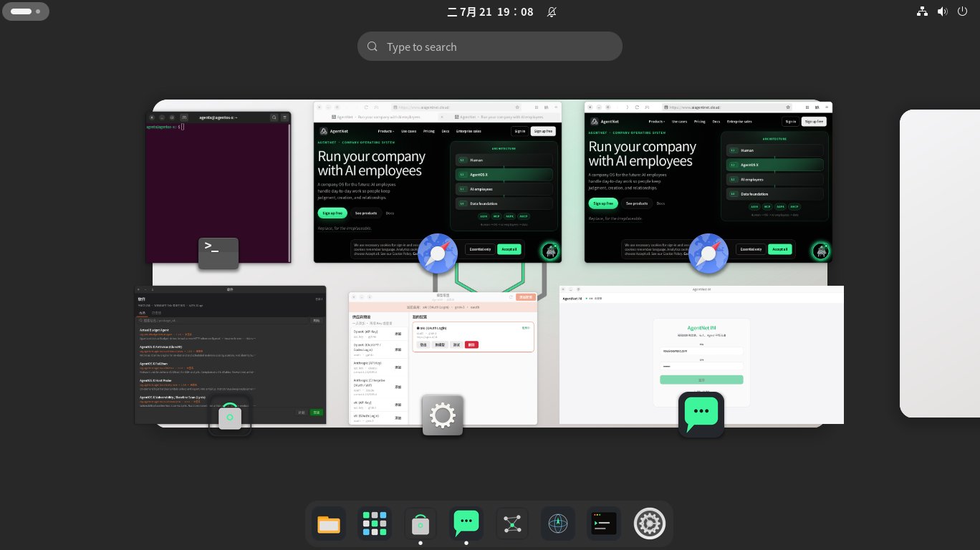The width and height of the screenshot is (980, 550).
Task: Click See products in the right browser window
Action: coord(636,203)
